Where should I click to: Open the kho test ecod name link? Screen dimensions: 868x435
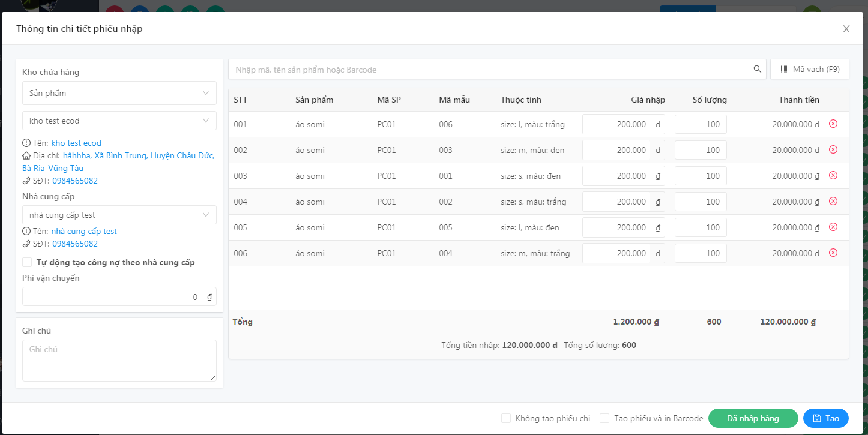tap(76, 143)
